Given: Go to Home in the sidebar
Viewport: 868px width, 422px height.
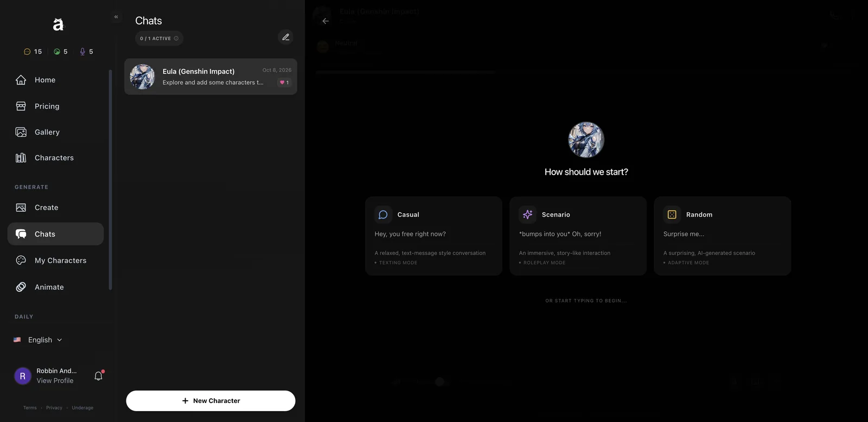Looking at the screenshot, I should point(55,80).
